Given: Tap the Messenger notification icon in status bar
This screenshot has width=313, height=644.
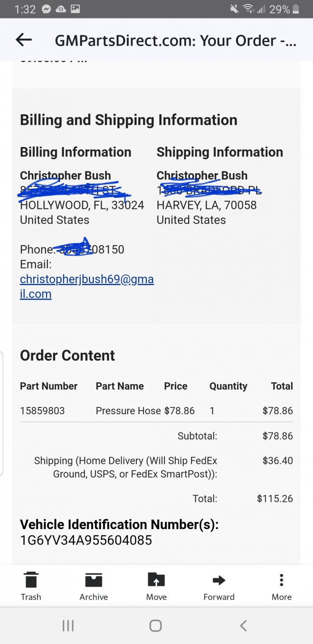Looking at the screenshot, I should (x=46, y=9).
